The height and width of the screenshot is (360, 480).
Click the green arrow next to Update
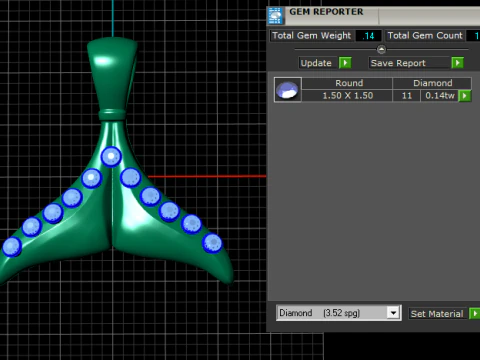point(345,63)
